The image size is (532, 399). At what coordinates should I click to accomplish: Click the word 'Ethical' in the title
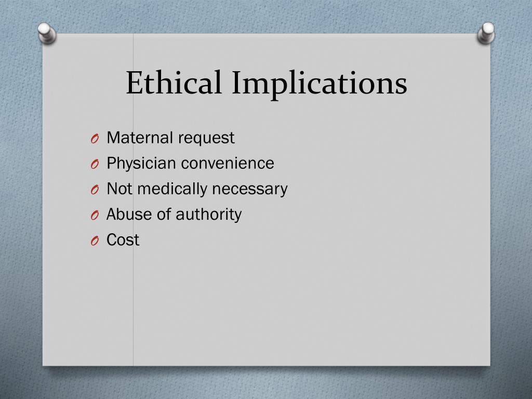point(174,83)
